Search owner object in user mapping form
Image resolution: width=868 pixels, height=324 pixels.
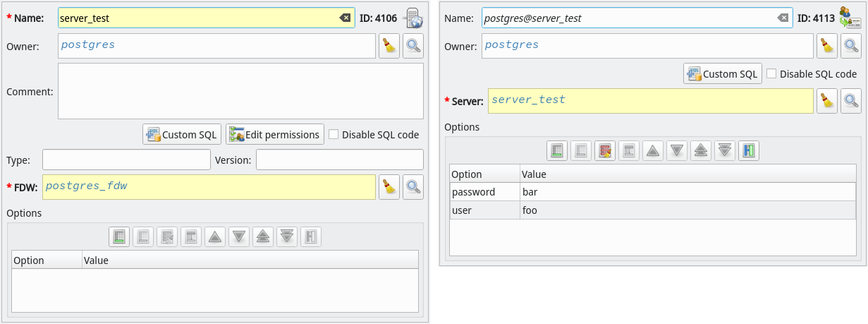point(851,46)
